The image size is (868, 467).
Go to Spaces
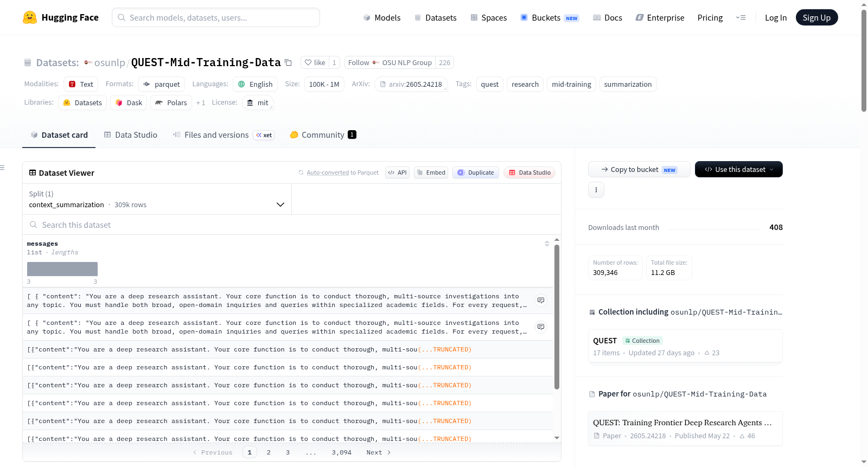pyautogui.click(x=488, y=18)
